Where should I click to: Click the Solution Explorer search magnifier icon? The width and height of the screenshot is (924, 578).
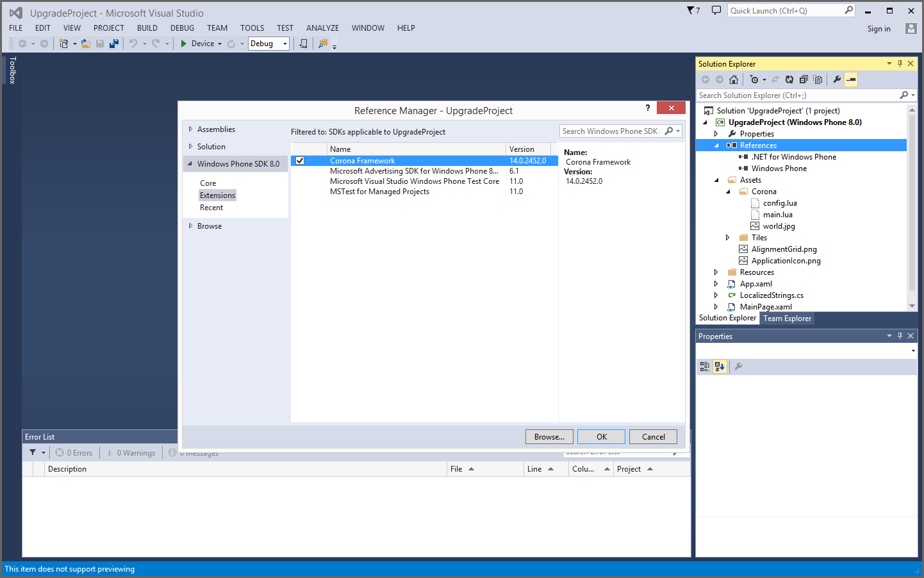[903, 95]
